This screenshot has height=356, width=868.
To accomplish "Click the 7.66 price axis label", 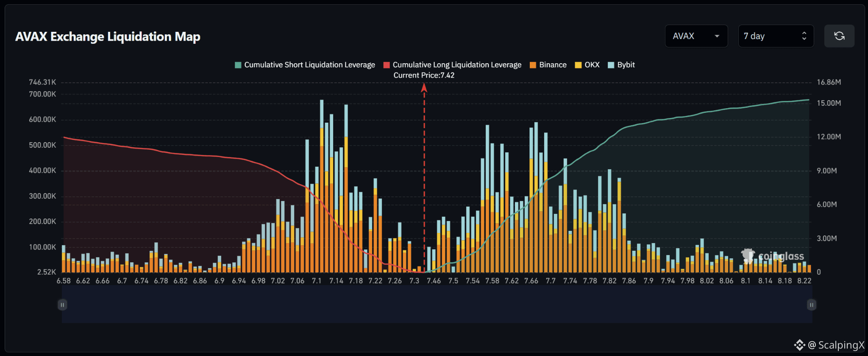I will tap(531, 281).
